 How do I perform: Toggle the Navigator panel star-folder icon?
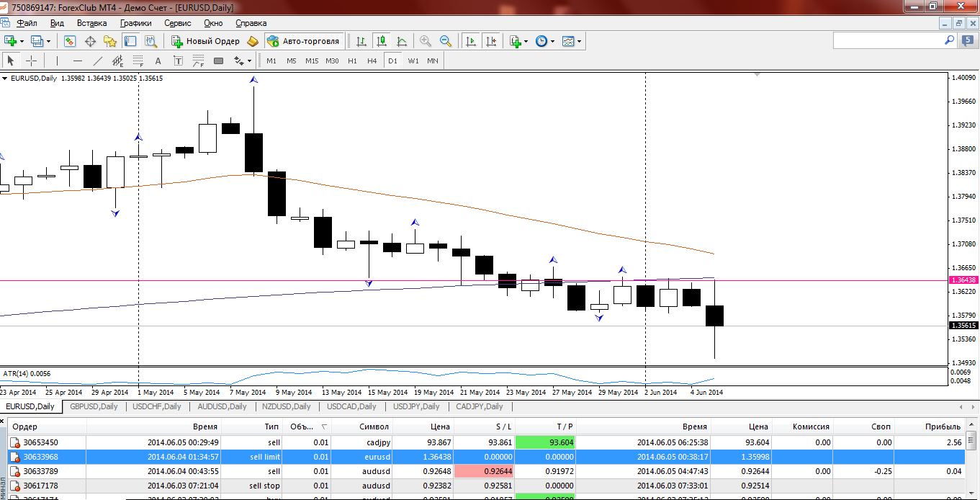coord(110,41)
